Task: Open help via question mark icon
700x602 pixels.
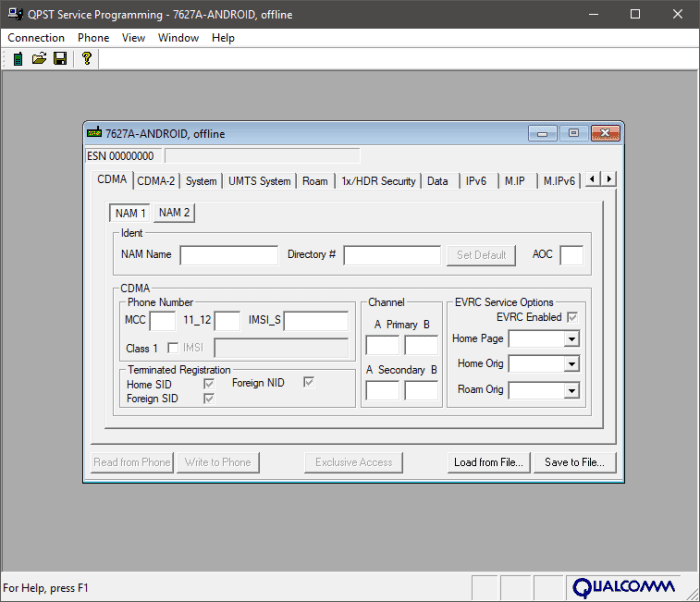Action: [87, 59]
